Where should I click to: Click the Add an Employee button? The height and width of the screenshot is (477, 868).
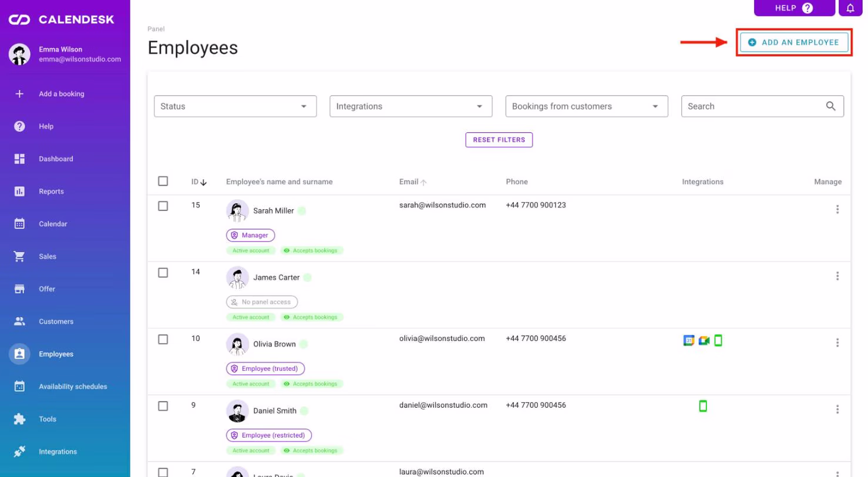pos(793,42)
